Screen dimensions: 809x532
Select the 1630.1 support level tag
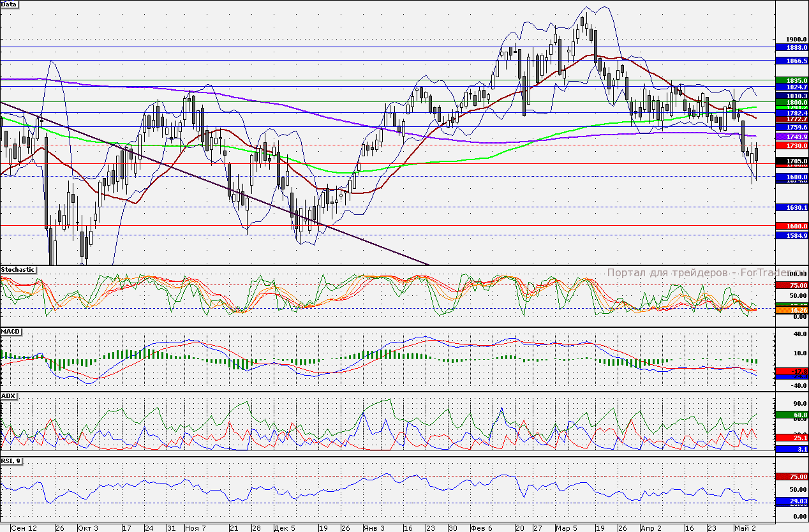(x=791, y=207)
